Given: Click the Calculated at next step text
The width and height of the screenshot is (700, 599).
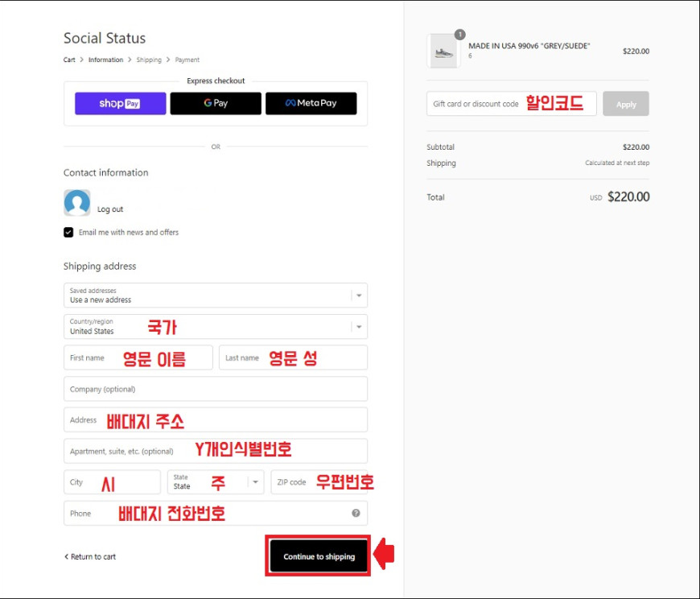Looking at the screenshot, I should point(617,163).
